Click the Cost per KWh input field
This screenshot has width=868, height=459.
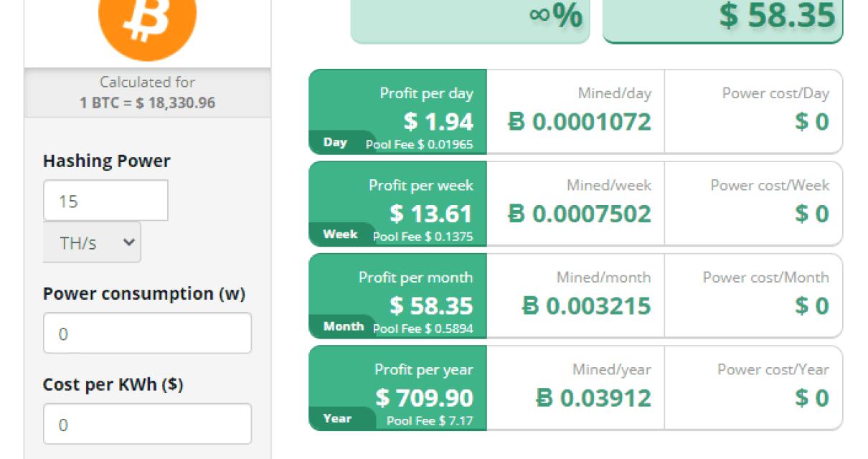pos(147,424)
